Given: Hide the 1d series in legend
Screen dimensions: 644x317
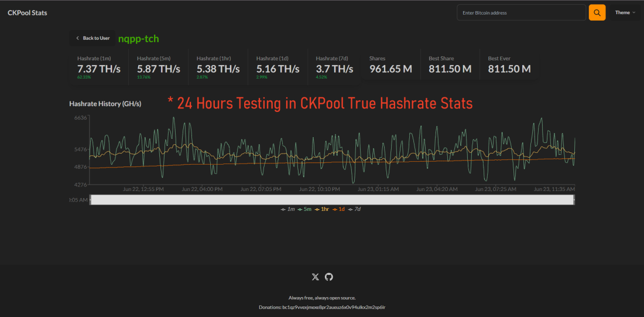Looking at the screenshot, I should (x=339, y=209).
